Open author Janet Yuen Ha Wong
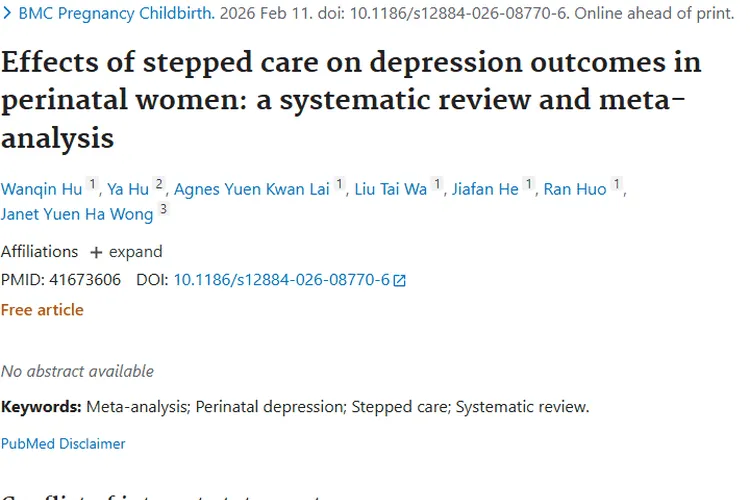750x500 pixels. coord(77,214)
